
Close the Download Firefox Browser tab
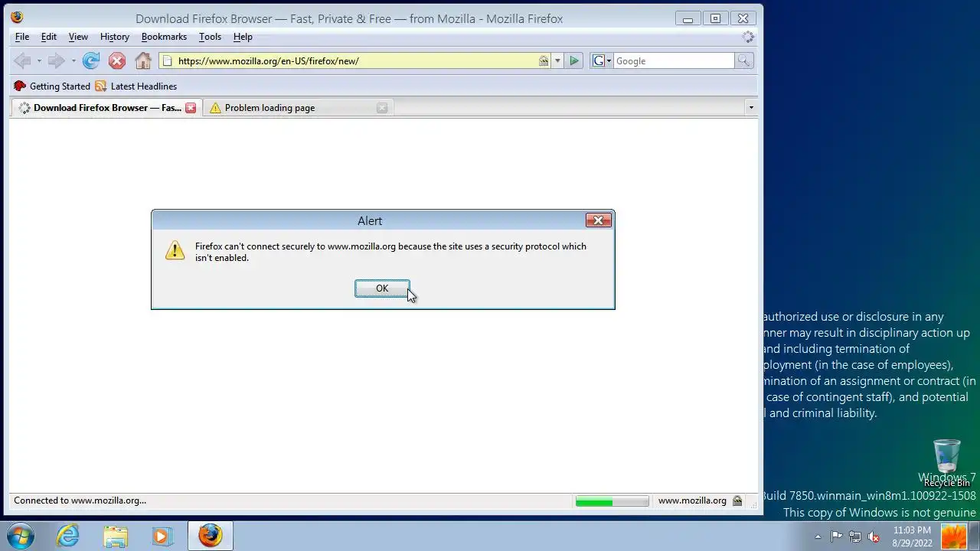[191, 108]
